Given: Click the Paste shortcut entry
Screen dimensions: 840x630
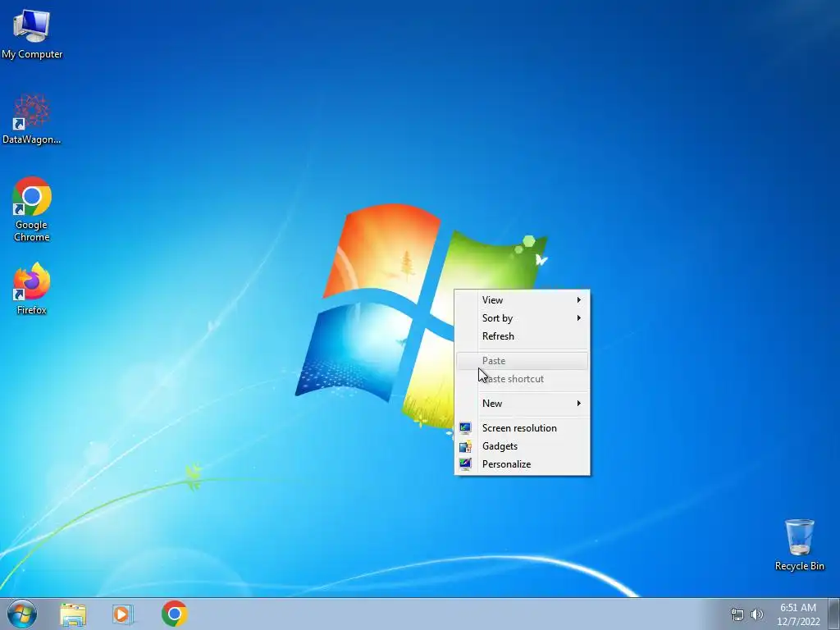Looking at the screenshot, I should click(523, 379).
